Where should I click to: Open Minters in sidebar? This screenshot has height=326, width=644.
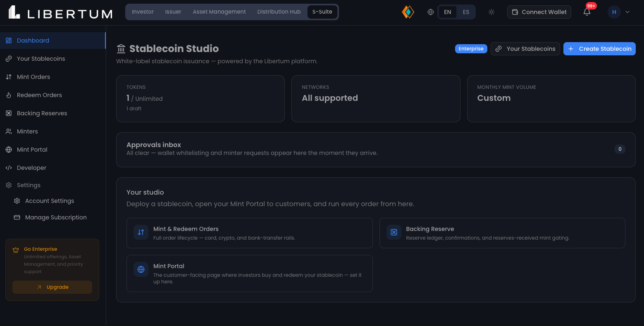pos(52,131)
